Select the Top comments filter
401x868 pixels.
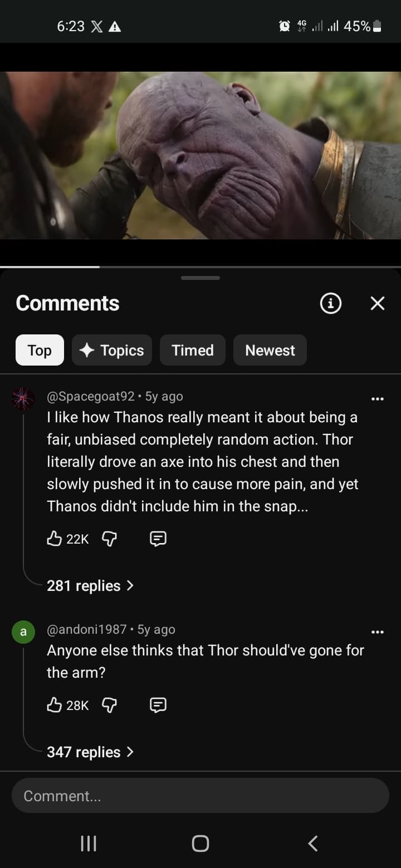[x=40, y=350]
